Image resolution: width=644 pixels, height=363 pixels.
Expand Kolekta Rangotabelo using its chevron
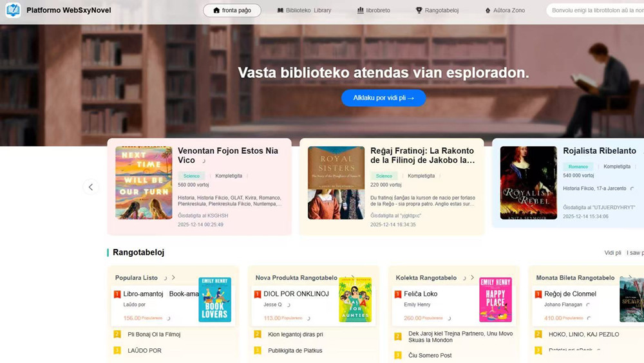pyautogui.click(x=472, y=277)
